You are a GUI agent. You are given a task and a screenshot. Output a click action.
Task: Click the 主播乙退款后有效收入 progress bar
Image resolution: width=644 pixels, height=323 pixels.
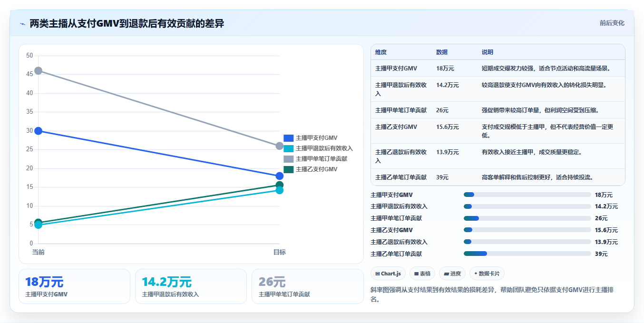click(527, 242)
